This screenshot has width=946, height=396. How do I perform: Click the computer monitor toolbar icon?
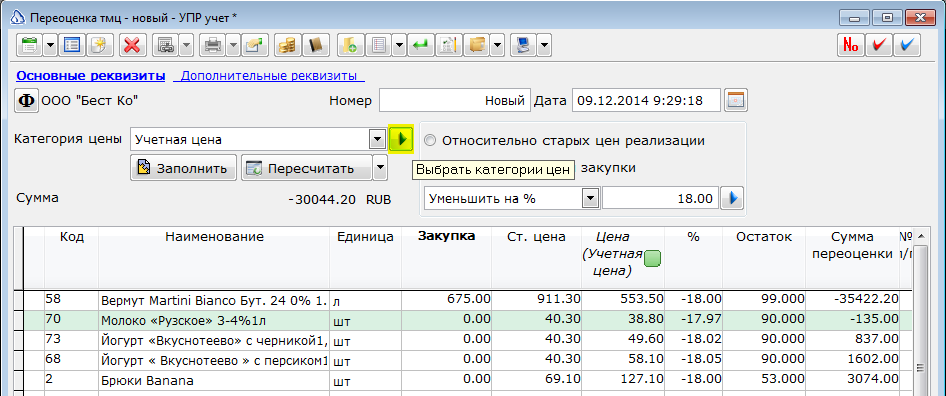click(x=524, y=45)
